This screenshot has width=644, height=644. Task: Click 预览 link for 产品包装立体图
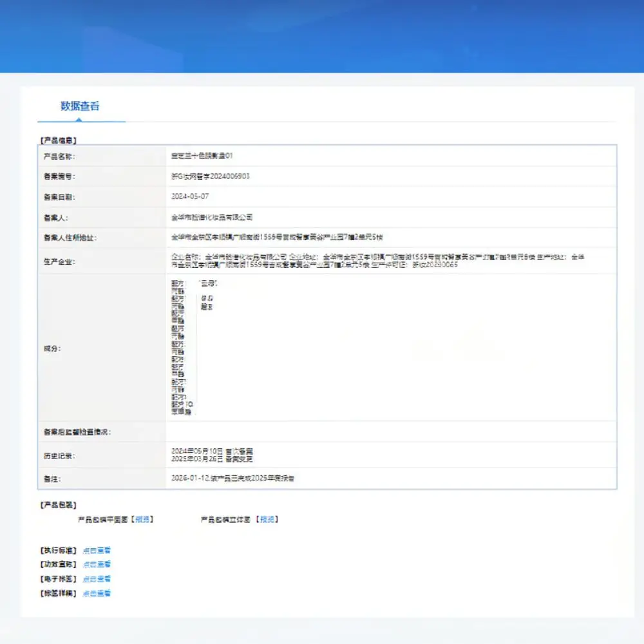coord(267,519)
